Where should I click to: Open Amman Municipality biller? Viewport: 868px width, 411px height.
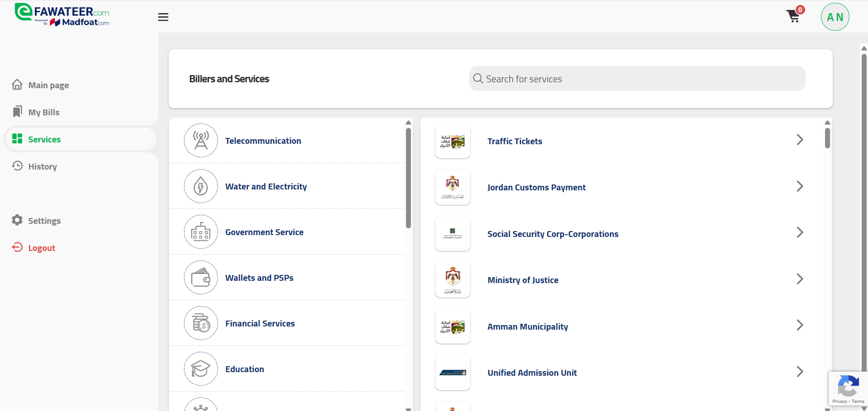[x=528, y=326]
